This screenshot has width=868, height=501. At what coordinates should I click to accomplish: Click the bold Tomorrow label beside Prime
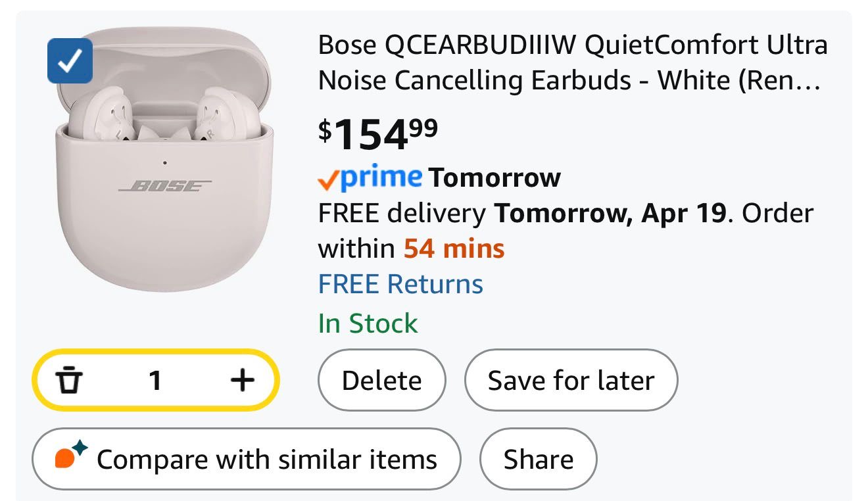click(x=494, y=178)
